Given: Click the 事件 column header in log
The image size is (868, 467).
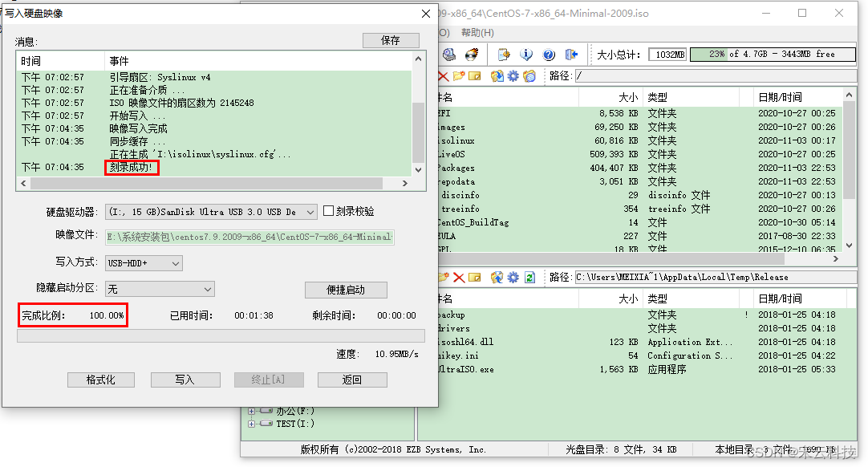Looking at the screenshot, I should [258, 61].
